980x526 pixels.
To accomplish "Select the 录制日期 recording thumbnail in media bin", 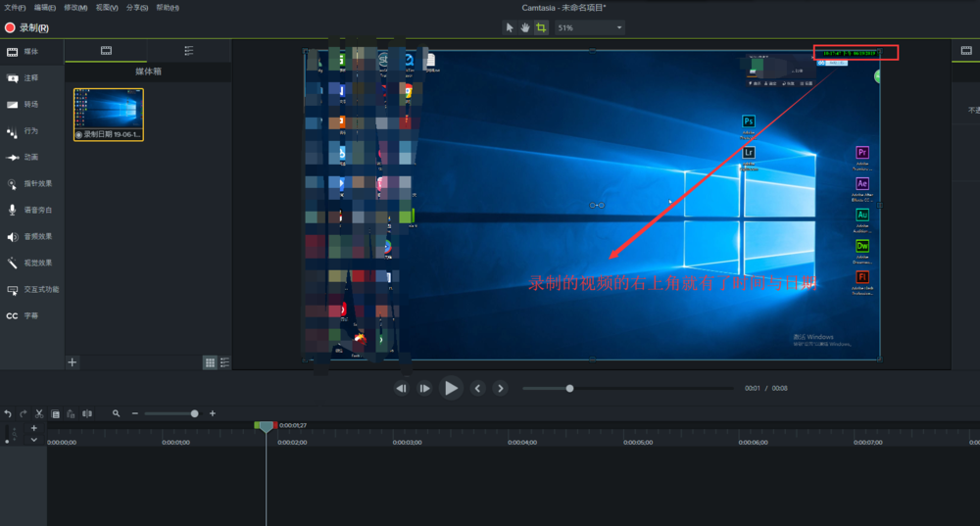I will click(108, 114).
